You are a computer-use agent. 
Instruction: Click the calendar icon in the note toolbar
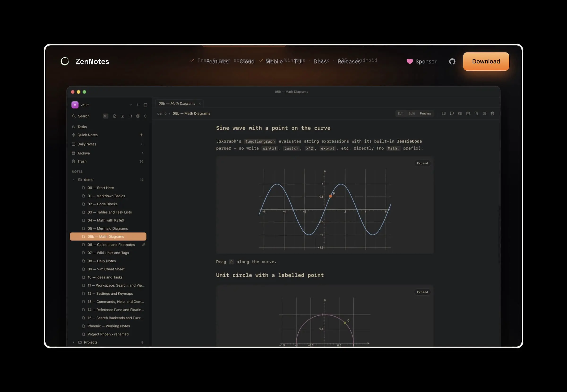468,113
